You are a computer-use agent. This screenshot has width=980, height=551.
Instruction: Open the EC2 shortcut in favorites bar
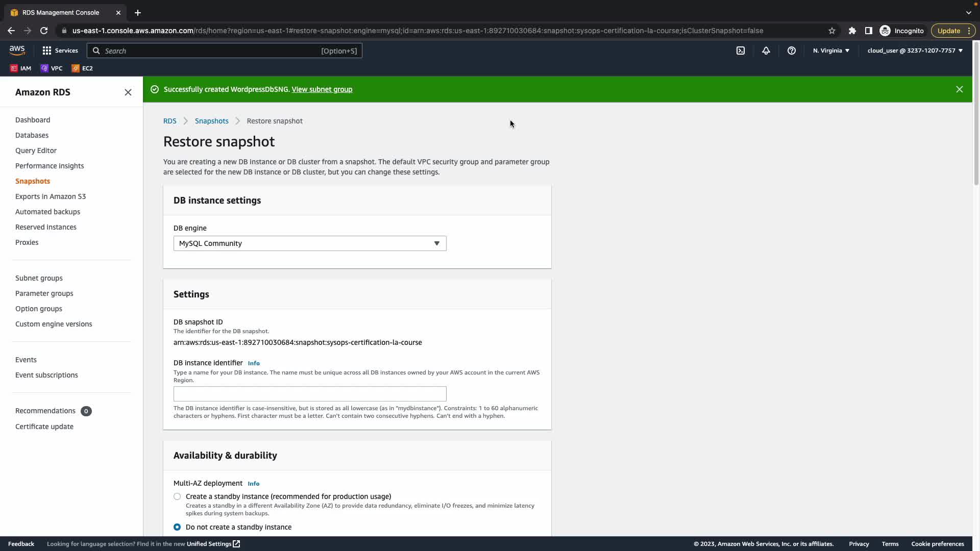point(82,68)
